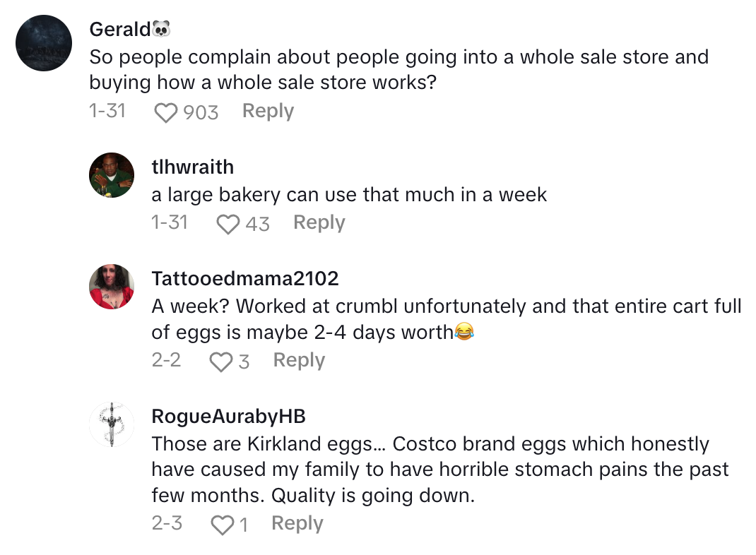Open the RogueAurabyHB username link
The height and width of the screenshot is (555, 756).
[228, 416]
